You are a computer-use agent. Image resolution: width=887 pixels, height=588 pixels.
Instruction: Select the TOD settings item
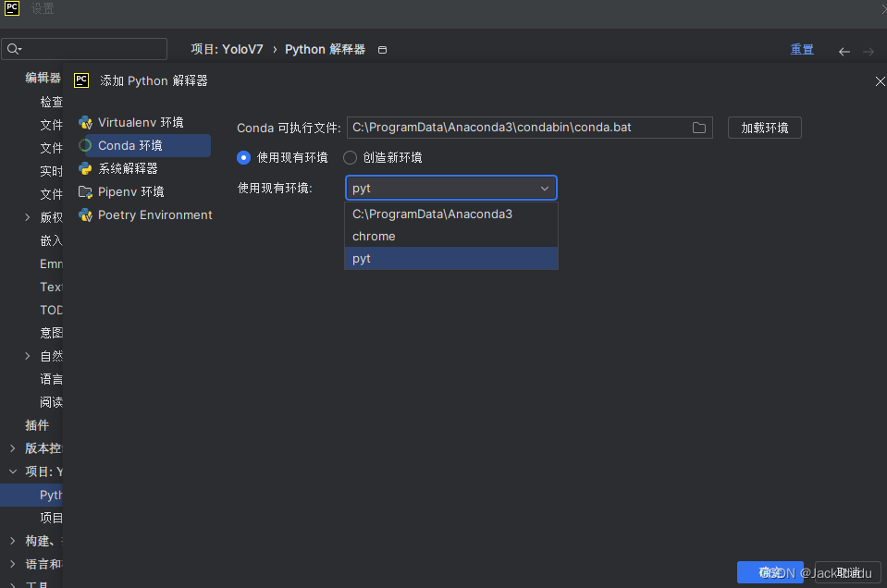[51, 310]
